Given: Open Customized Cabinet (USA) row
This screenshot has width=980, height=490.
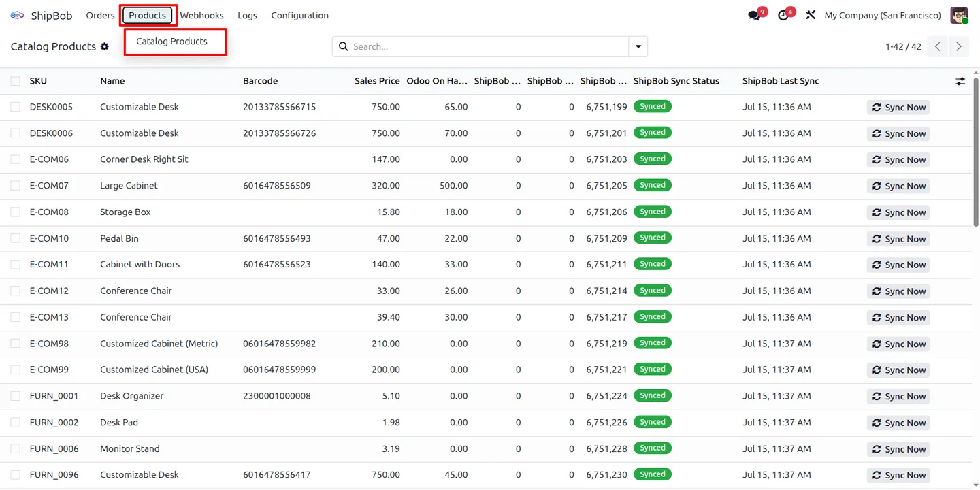Looking at the screenshot, I should click(487, 370).
